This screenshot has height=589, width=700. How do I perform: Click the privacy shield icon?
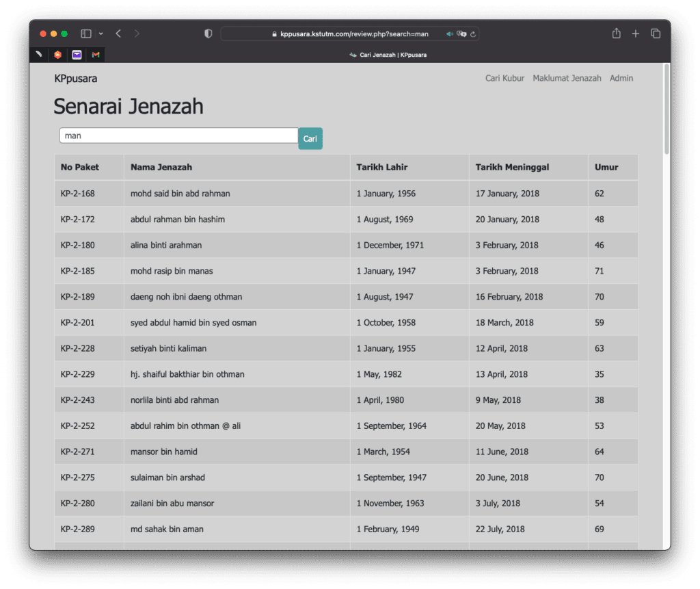coord(208,34)
